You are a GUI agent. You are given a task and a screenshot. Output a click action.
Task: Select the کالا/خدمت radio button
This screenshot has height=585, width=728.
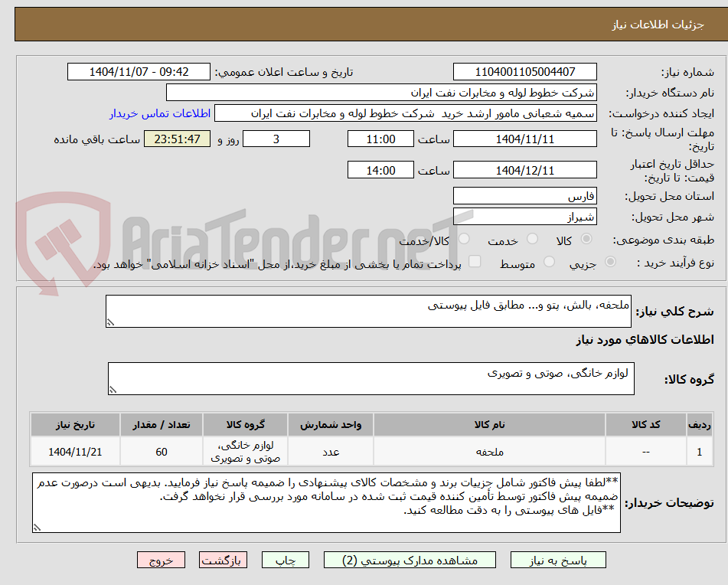click(464, 239)
